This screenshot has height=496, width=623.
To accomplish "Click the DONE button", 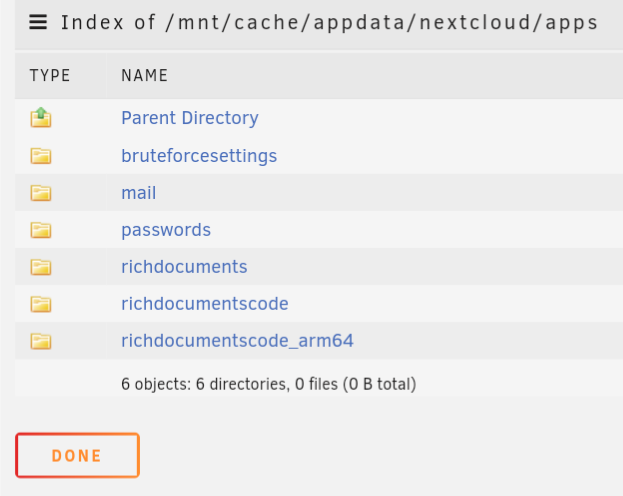I will (77, 455).
